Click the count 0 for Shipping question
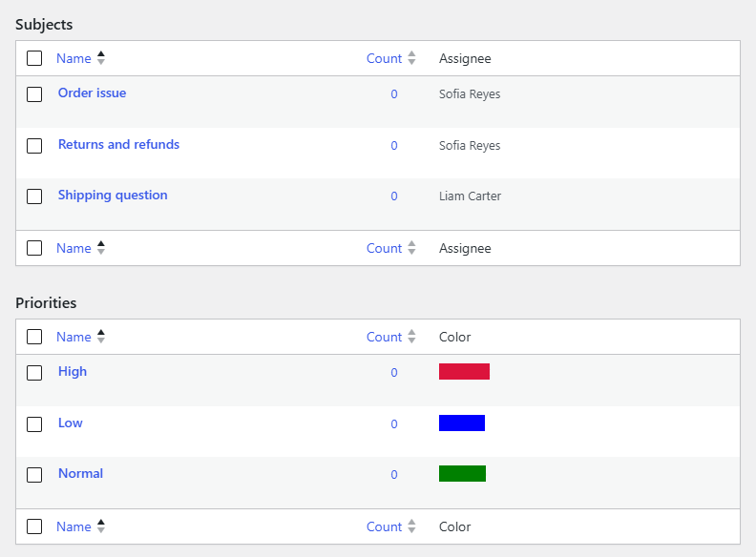The height and width of the screenshot is (557, 756). click(x=394, y=196)
